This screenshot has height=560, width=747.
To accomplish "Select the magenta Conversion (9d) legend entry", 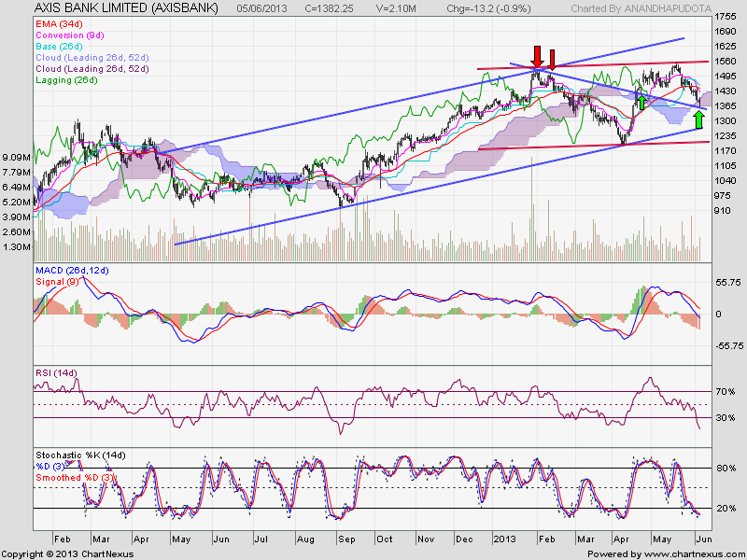I will pos(69,35).
